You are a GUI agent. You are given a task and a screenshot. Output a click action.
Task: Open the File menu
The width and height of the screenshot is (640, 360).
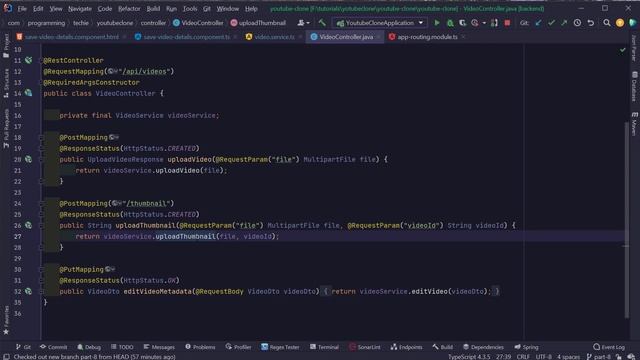[x=22, y=9]
